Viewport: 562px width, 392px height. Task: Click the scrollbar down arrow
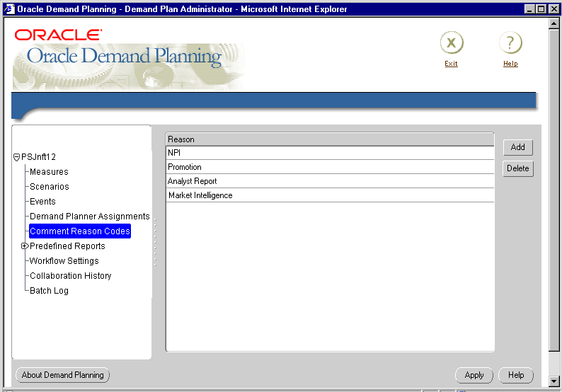pyautogui.click(x=554, y=381)
